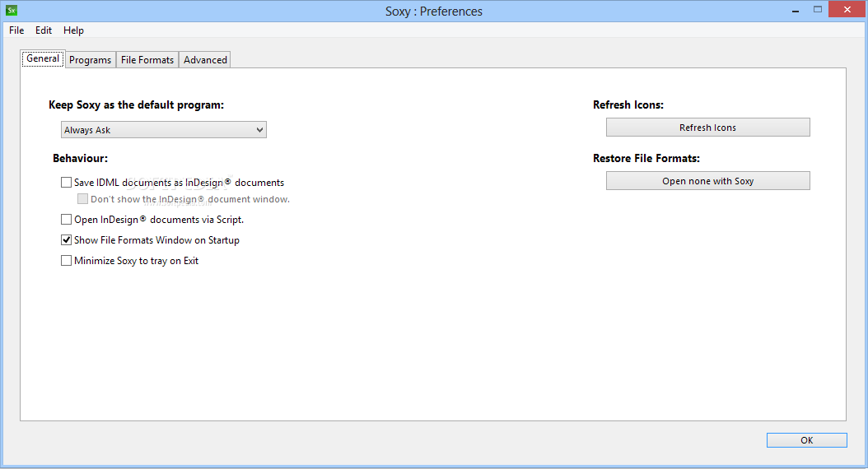Click the 'Keep Soxy as the default program:' label
The width and height of the screenshot is (868, 469).
(136, 105)
